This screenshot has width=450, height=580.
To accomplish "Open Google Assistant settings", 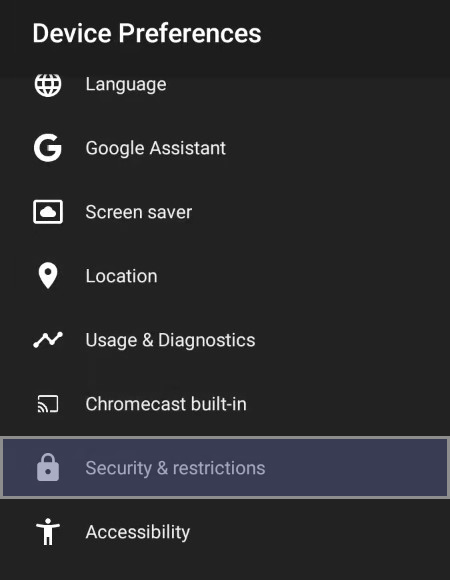I will [156, 148].
